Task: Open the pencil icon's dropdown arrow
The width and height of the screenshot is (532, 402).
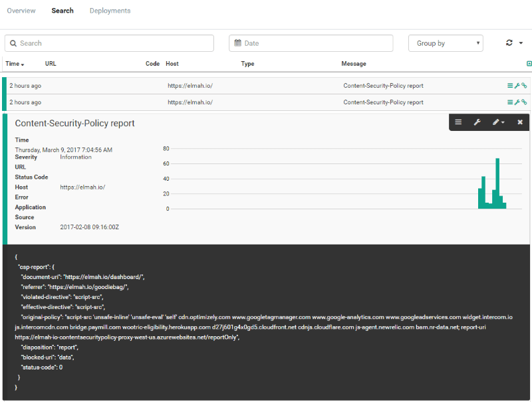Action: [x=503, y=122]
